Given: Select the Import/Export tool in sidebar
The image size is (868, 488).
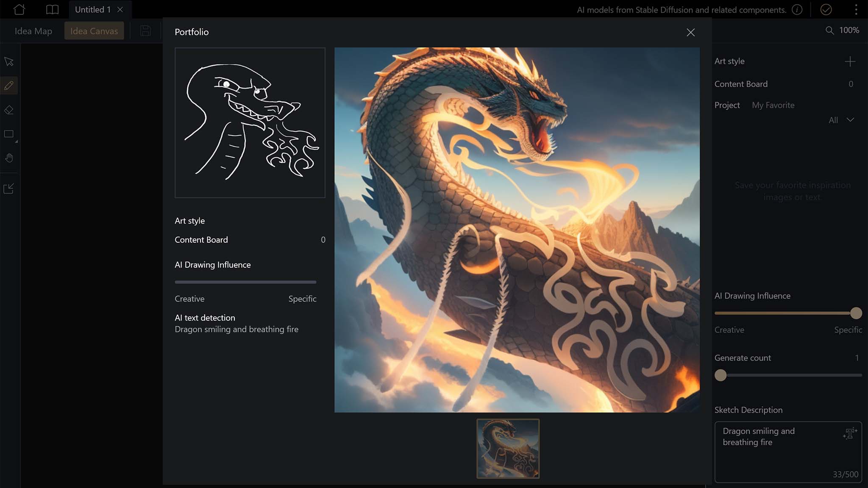Looking at the screenshot, I should [9, 188].
